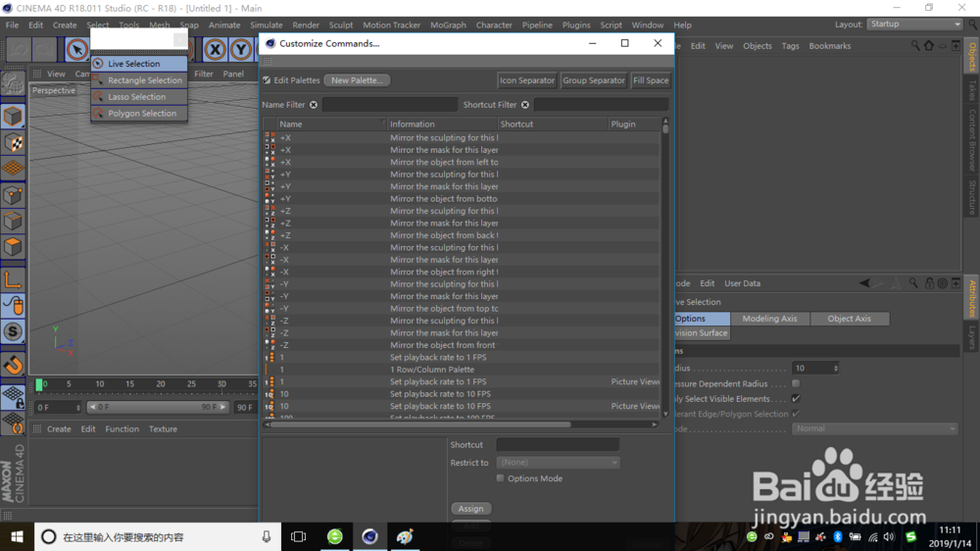Open the Character menu
980x551 pixels.
point(494,25)
